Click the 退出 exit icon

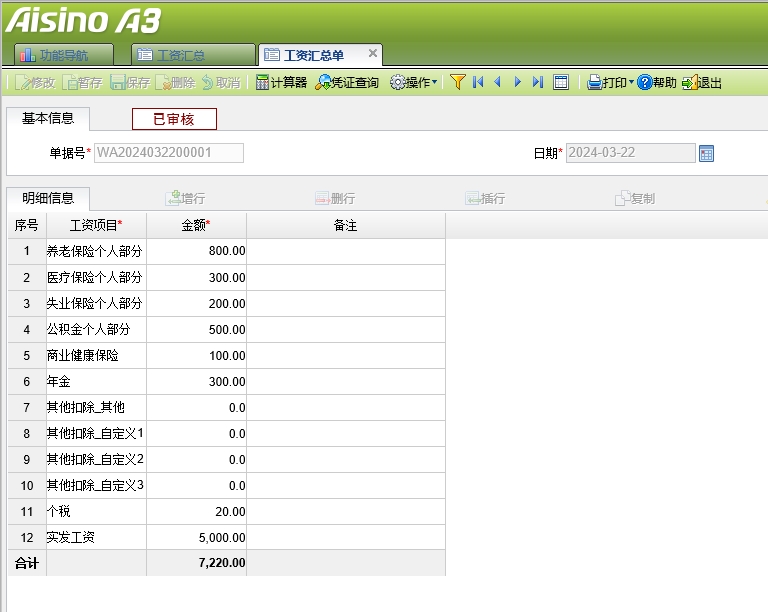pyautogui.click(x=702, y=83)
